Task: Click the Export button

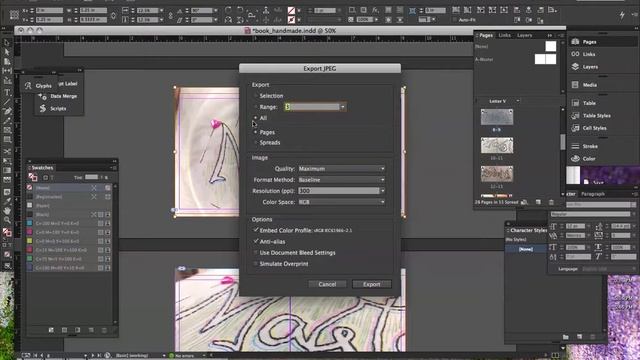Action: point(371,284)
